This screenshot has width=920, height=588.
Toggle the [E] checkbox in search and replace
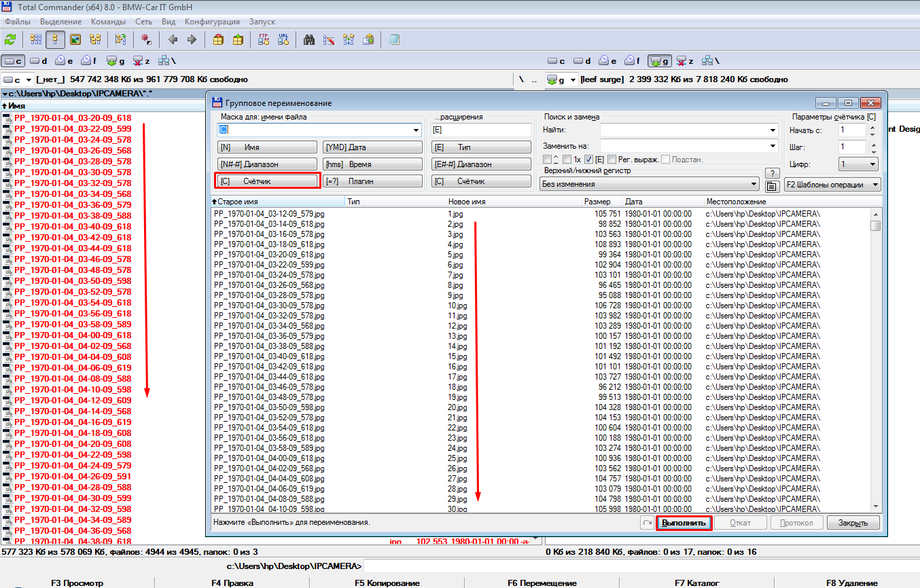[589, 159]
